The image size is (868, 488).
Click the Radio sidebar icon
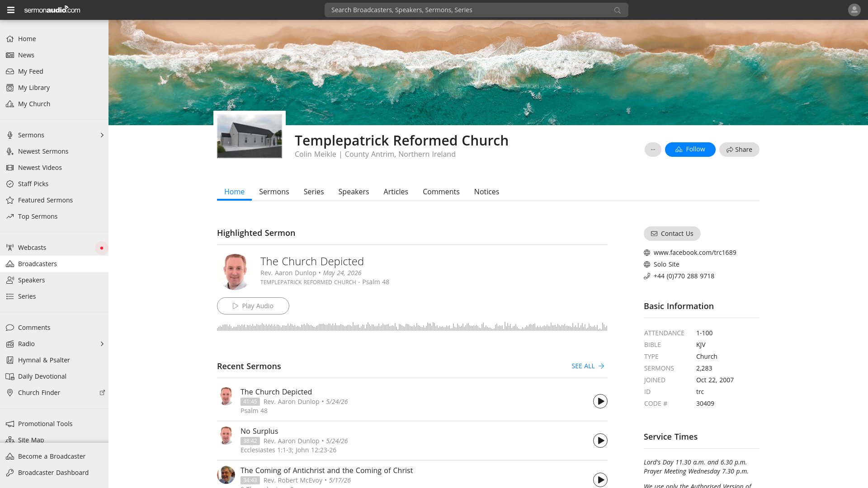[10, 344]
